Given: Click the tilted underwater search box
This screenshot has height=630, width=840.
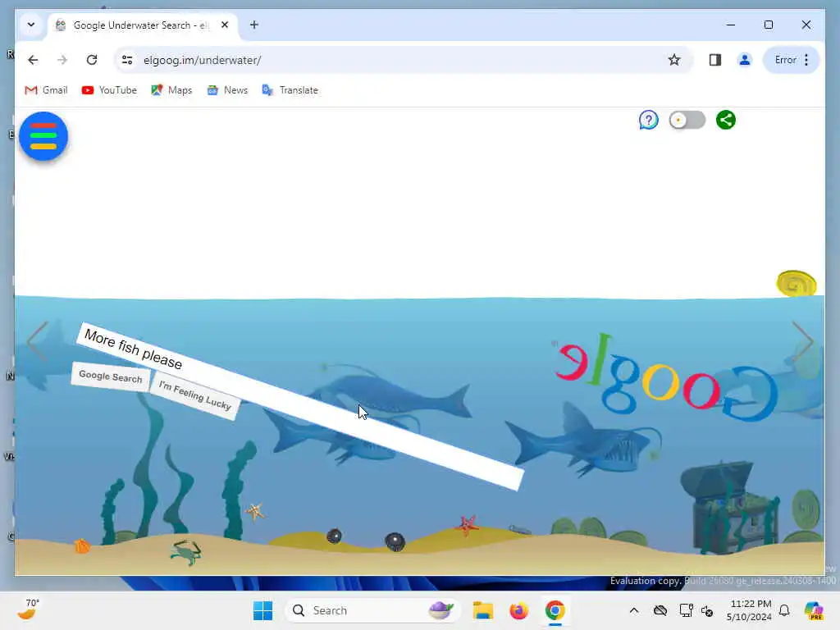Looking at the screenshot, I should coord(300,407).
